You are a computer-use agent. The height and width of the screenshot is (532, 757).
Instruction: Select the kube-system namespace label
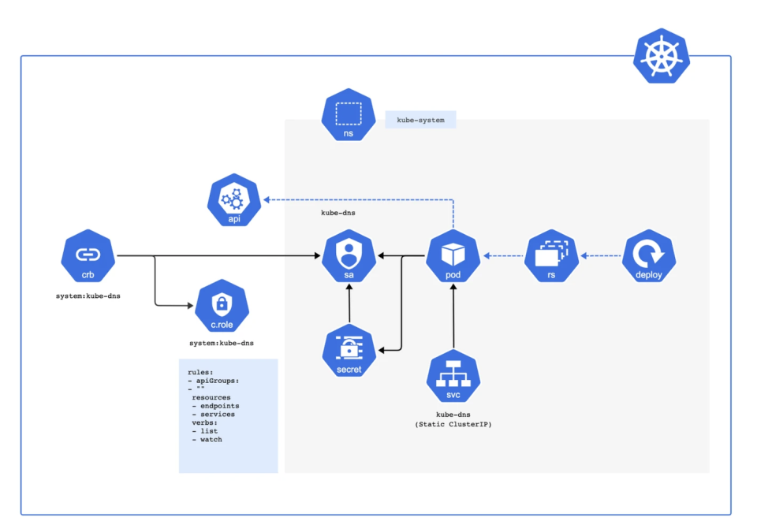(420, 119)
